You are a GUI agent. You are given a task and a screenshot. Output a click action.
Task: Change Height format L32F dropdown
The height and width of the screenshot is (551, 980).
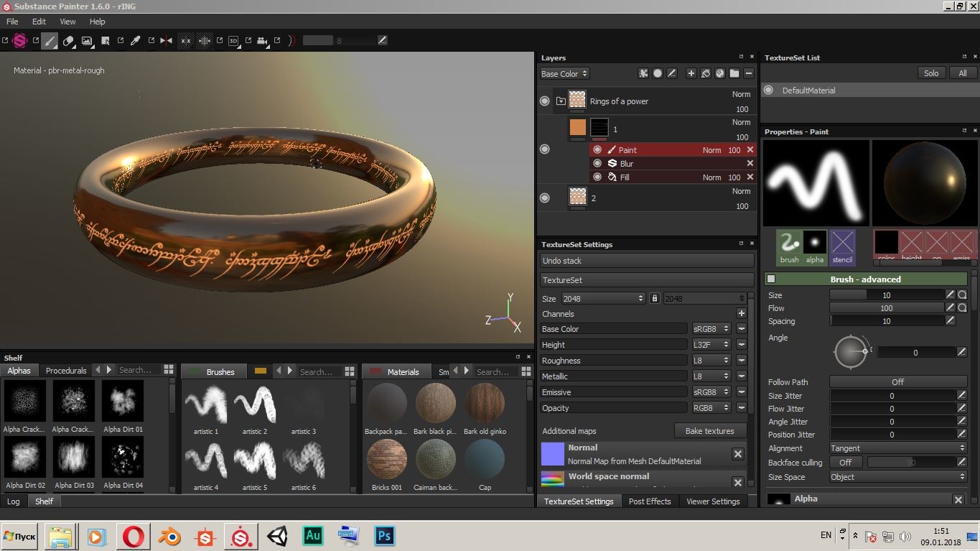(x=711, y=345)
